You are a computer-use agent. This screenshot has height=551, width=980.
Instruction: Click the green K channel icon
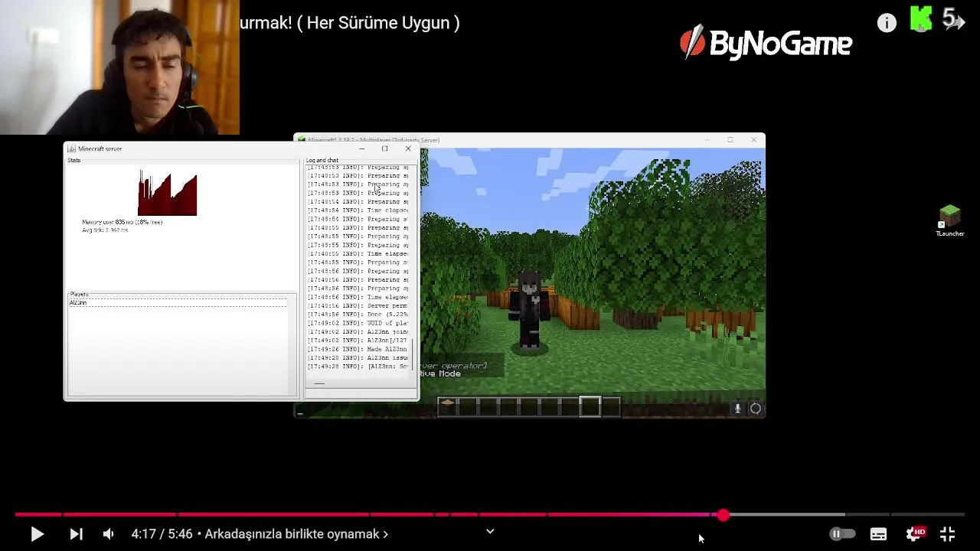coord(921,19)
